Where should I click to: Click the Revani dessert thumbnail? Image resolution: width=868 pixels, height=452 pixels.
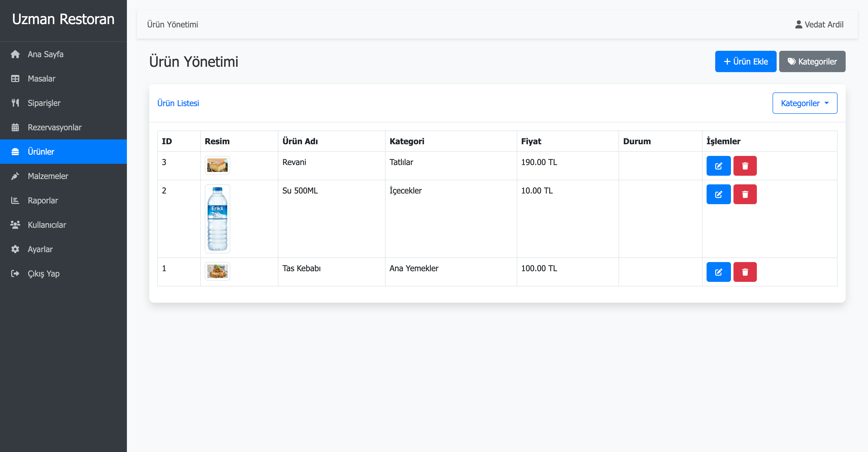pyautogui.click(x=217, y=165)
